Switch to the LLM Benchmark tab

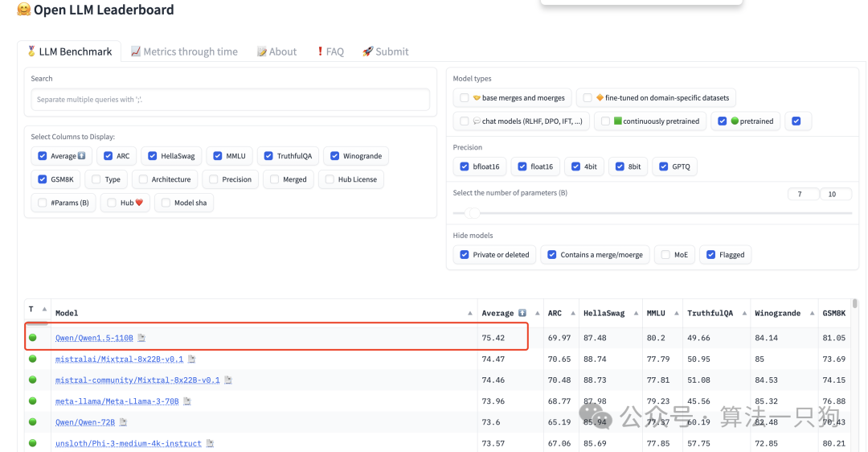point(69,51)
